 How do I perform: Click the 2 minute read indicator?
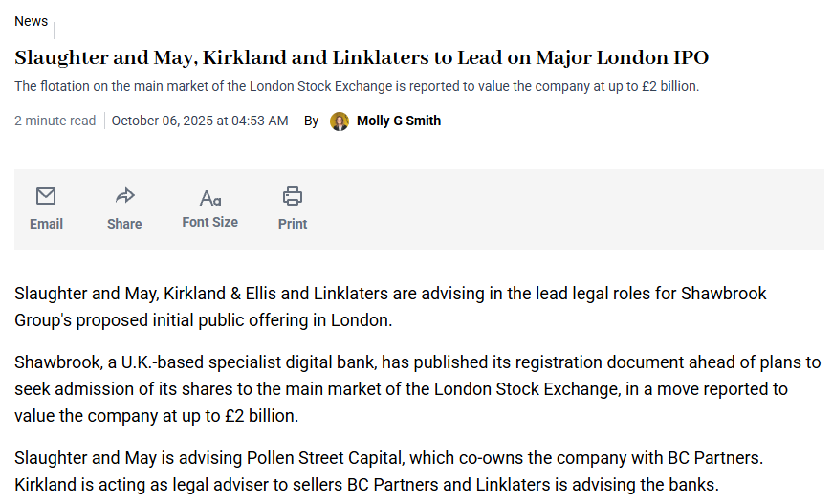[55, 121]
